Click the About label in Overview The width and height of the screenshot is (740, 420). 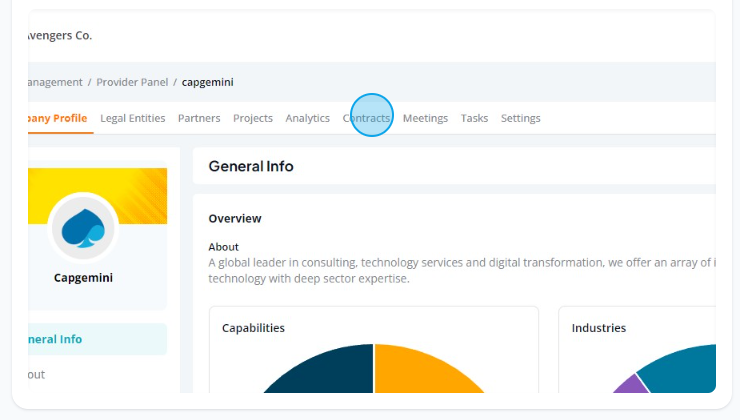224,247
